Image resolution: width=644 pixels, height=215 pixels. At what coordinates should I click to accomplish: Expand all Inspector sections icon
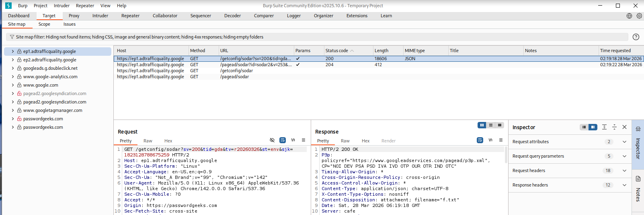tap(604, 127)
